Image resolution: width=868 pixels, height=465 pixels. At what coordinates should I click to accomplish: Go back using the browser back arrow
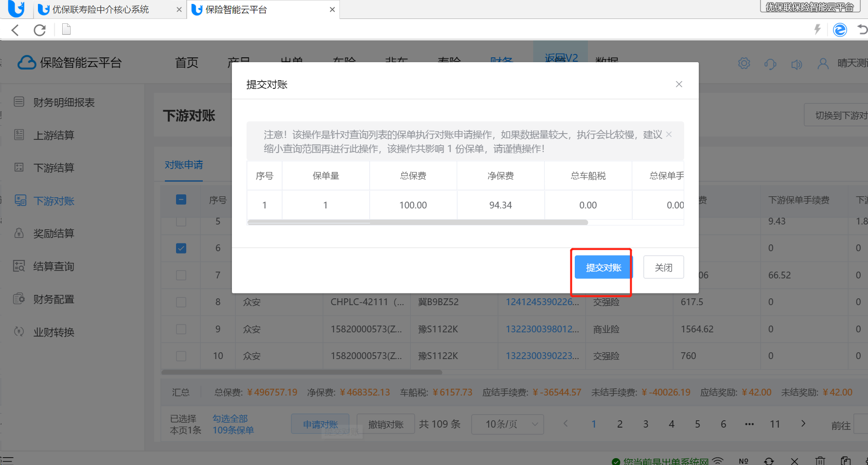coord(15,30)
